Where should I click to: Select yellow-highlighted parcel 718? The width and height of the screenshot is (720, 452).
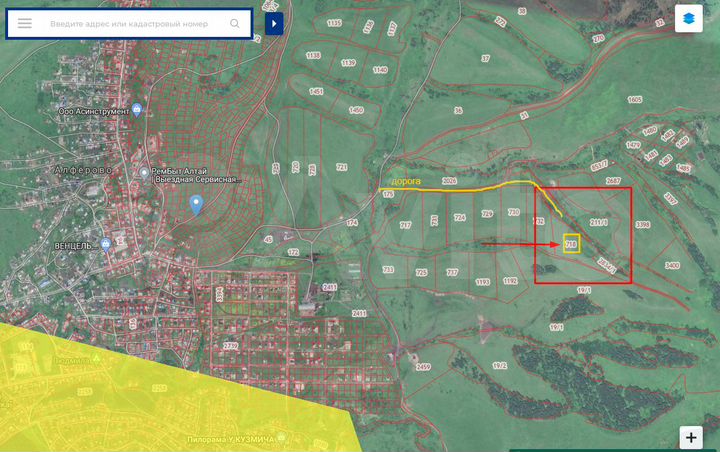click(x=571, y=243)
